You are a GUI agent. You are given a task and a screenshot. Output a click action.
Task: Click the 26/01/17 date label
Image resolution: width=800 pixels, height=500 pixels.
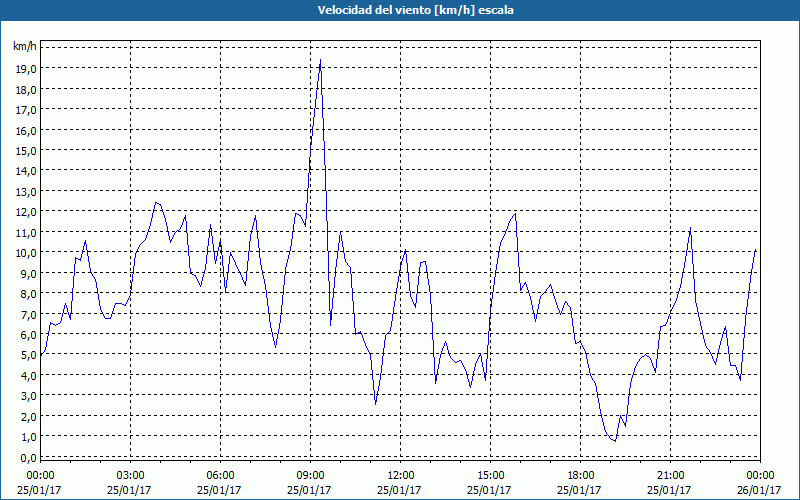pyautogui.click(x=760, y=490)
